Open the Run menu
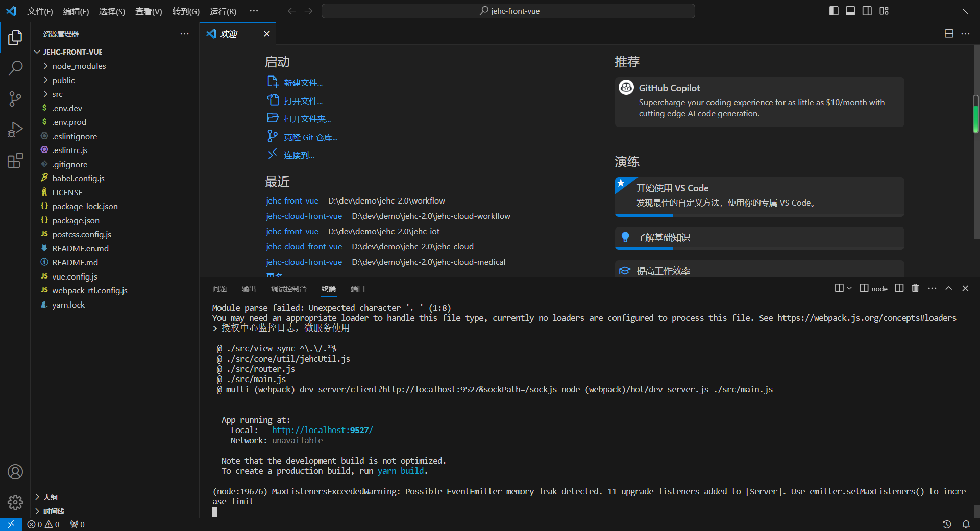The width and height of the screenshot is (980, 531). pyautogui.click(x=223, y=11)
